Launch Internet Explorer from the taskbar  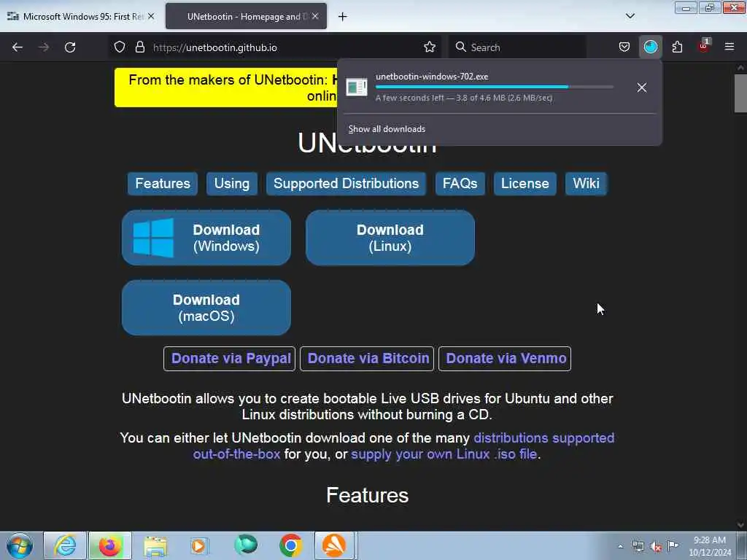coord(65,545)
